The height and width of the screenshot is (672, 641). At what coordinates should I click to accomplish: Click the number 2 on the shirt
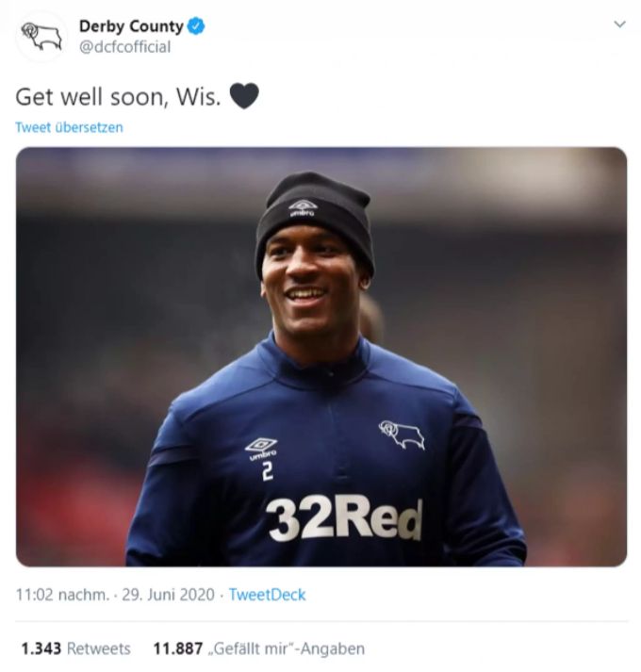tap(267, 472)
